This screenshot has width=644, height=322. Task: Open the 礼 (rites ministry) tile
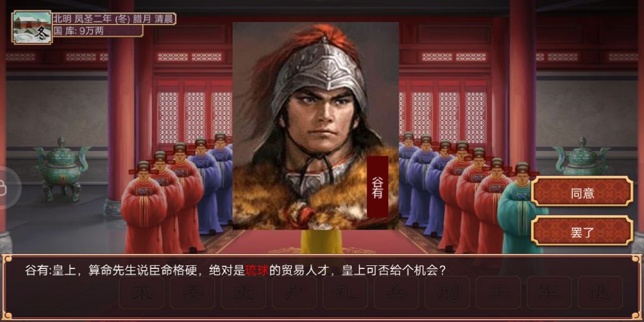tap(345, 292)
